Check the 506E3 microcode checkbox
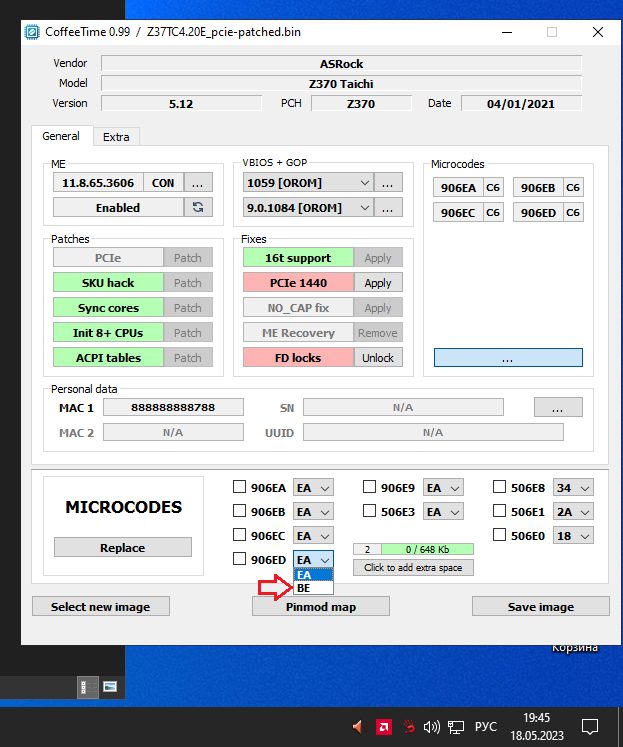623x747 pixels. pos(369,511)
